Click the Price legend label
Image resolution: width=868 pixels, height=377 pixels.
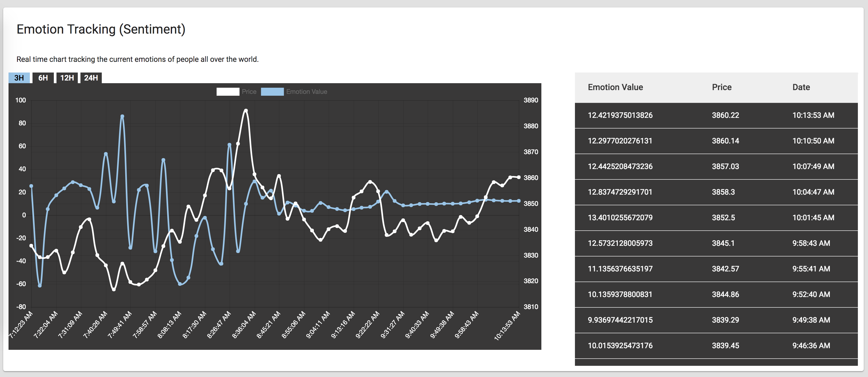coord(249,92)
